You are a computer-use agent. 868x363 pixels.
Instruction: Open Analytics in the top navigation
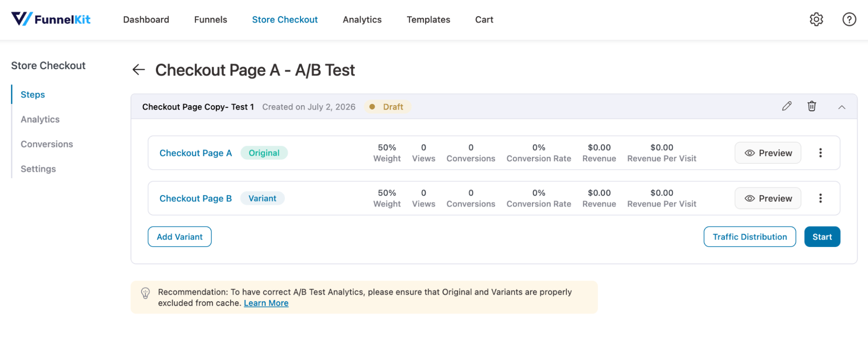coord(362,20)
